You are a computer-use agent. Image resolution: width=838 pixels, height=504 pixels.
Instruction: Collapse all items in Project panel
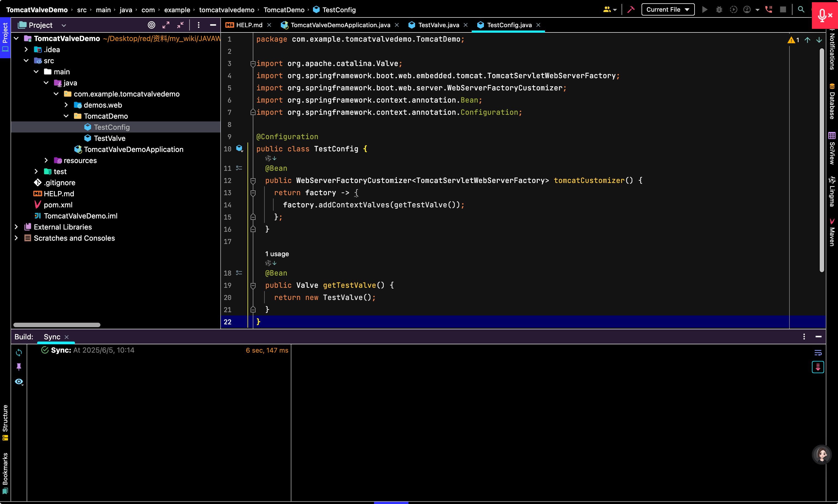coord(180,25)
